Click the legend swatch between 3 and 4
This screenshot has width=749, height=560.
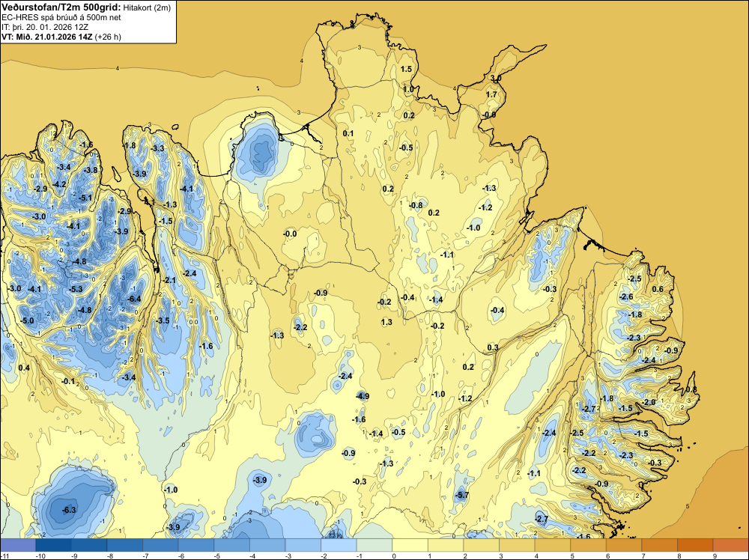[x=518, y=545]
